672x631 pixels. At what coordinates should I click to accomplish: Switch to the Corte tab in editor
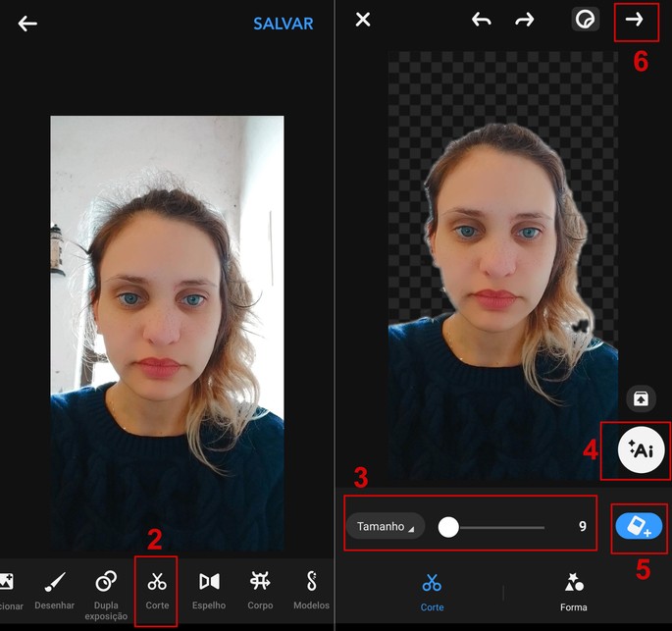432,592
